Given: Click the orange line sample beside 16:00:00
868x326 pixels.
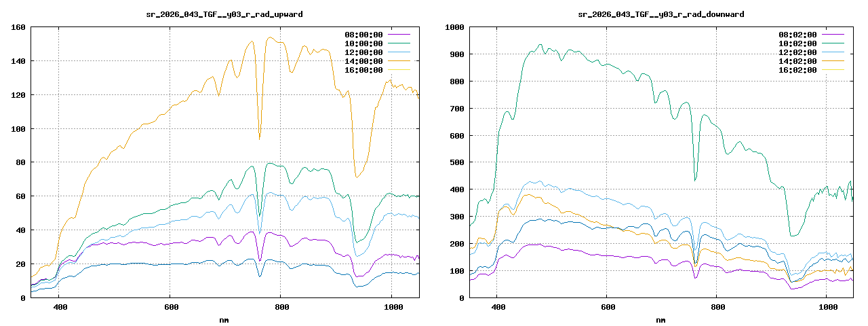Looking at the screenshot, I should point(399,70).
